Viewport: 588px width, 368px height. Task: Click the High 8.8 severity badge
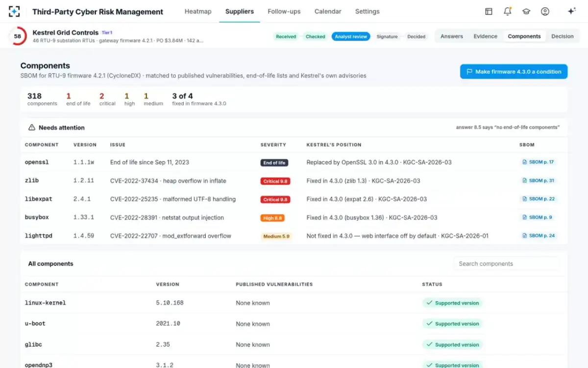coord(272,218)
